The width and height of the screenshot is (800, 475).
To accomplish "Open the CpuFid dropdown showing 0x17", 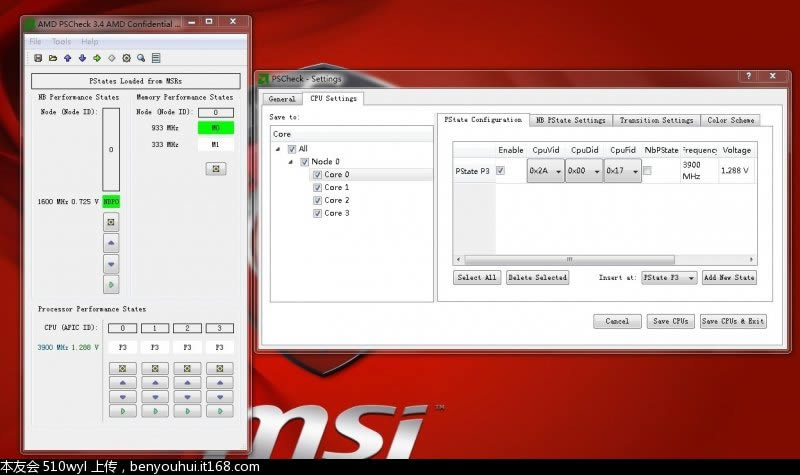I will tap(622, 171).
